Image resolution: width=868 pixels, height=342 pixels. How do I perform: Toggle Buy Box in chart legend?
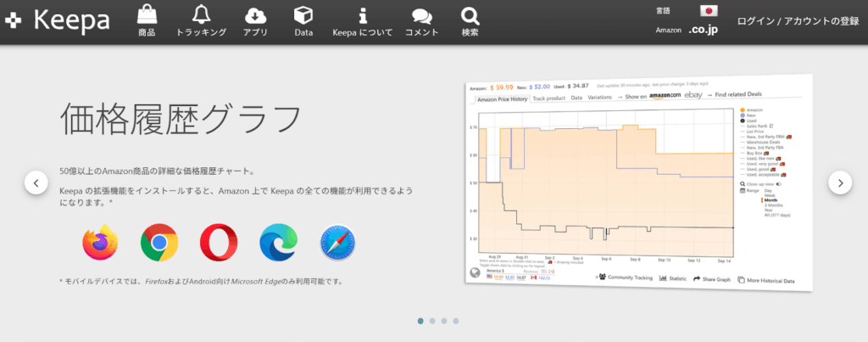(755, 153)
